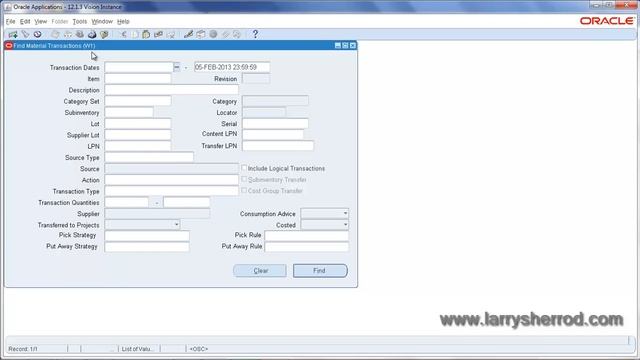Viewport: 640px width, 360px height.
Task: Click the Transaction Type input field
Action: click(x=171, y=191)
